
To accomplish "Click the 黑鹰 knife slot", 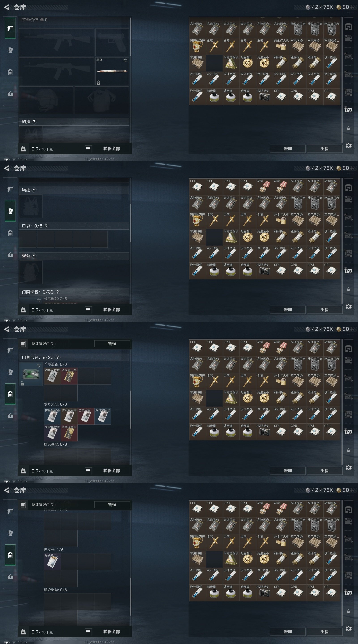I will tap(112, 71).
